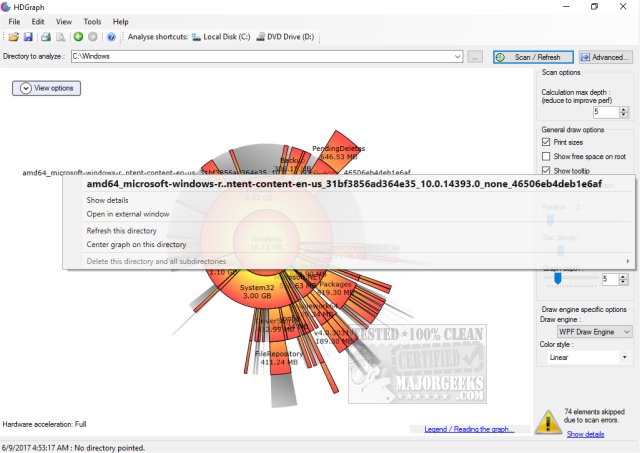Click the HDGraph application icon in title bar
The height and width of the screenshot is (453, 640).
tap(6, 7)
